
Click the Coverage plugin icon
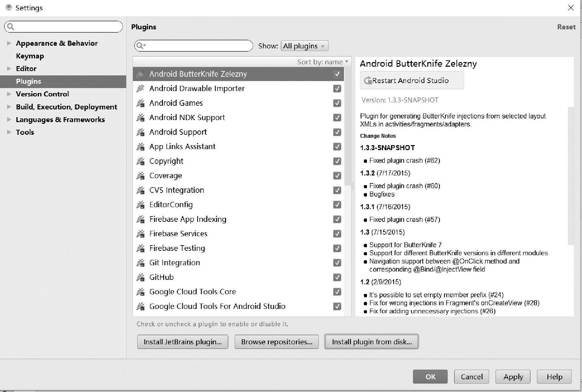pos(141,175)
